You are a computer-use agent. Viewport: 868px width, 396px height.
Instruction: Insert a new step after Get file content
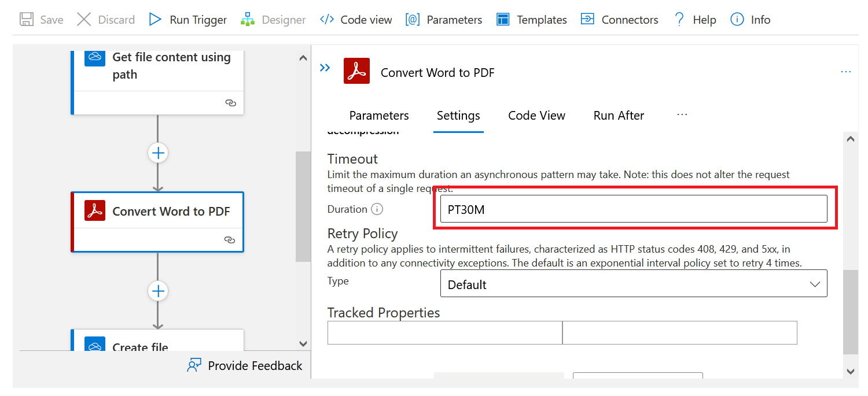click(158, 153)
